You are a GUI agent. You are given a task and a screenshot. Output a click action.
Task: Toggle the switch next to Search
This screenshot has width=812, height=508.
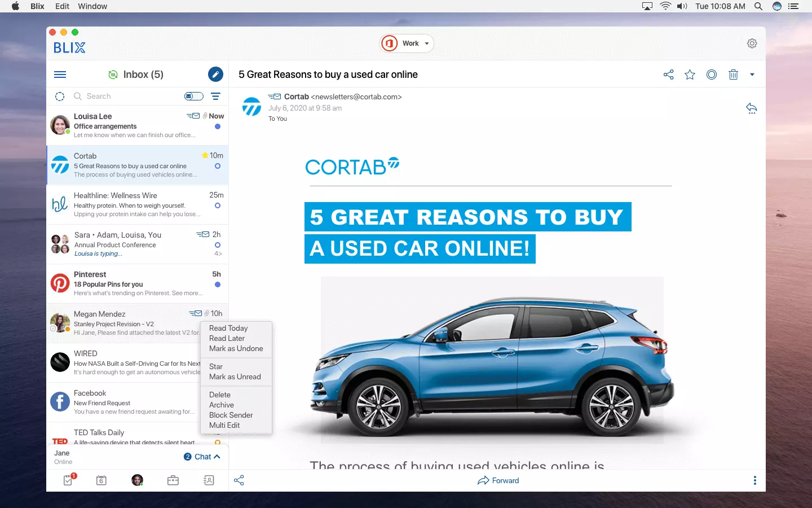coord(193,97)
